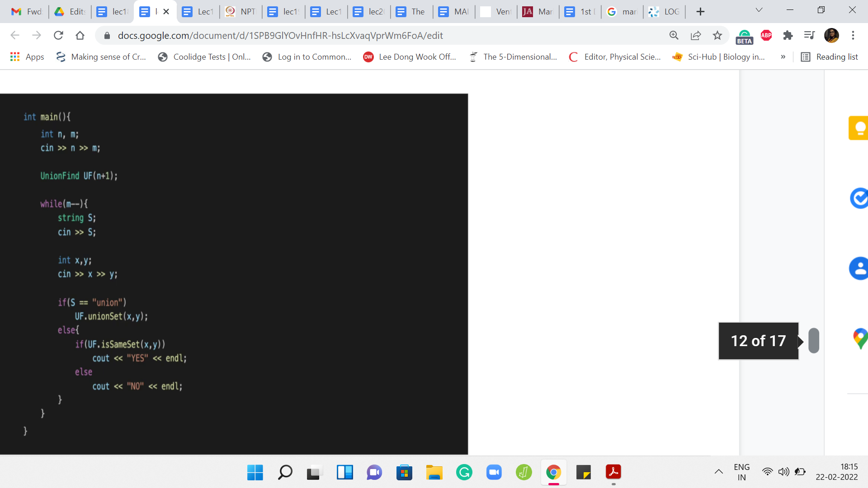
Task: Open Sci-Hub bookmark link
Action: (x=719, y=57)
